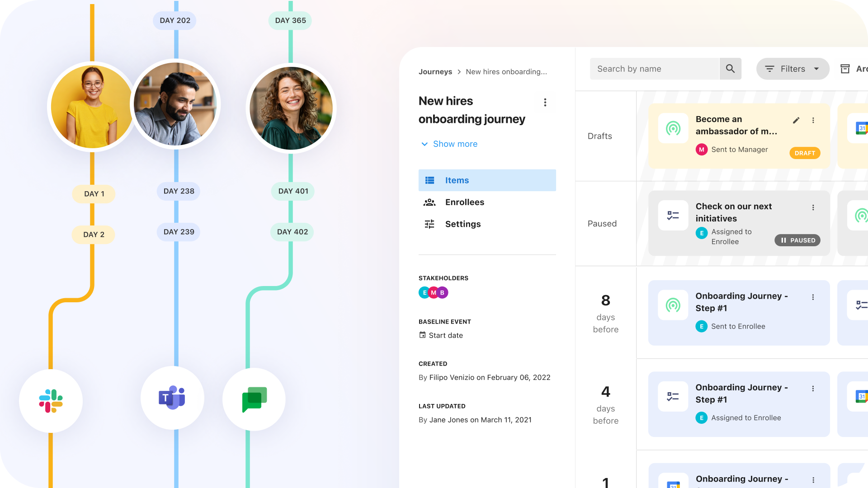This screenshot has width=868, height=488.
Task: Click broadcast icon on 8 days card
Action: [673, 305]
